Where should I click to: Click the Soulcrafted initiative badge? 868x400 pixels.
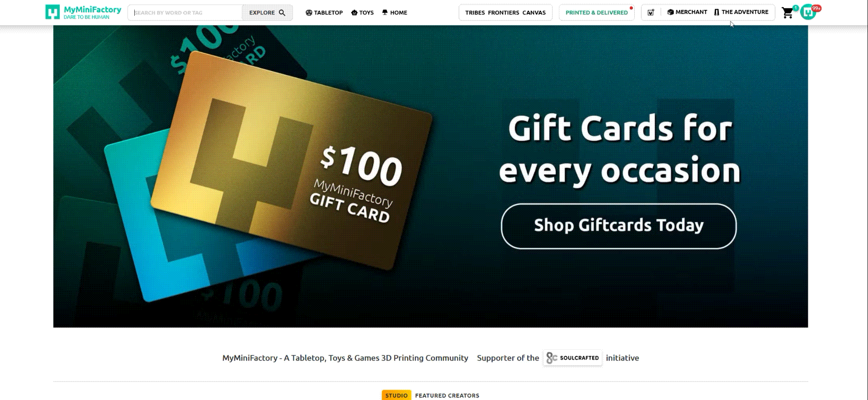[572, 358]
